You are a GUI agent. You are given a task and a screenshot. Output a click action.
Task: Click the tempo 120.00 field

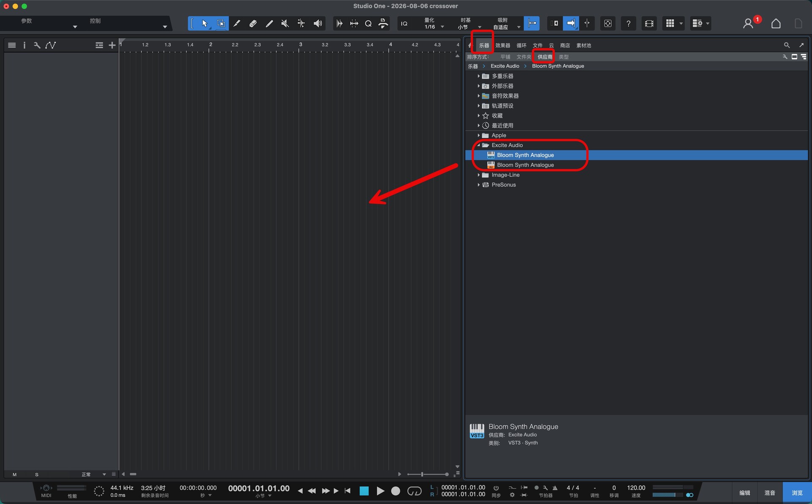636,488
